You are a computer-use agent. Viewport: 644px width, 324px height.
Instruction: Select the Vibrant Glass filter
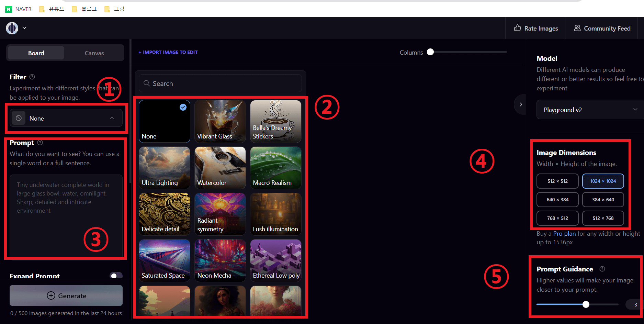click(220, 121)
